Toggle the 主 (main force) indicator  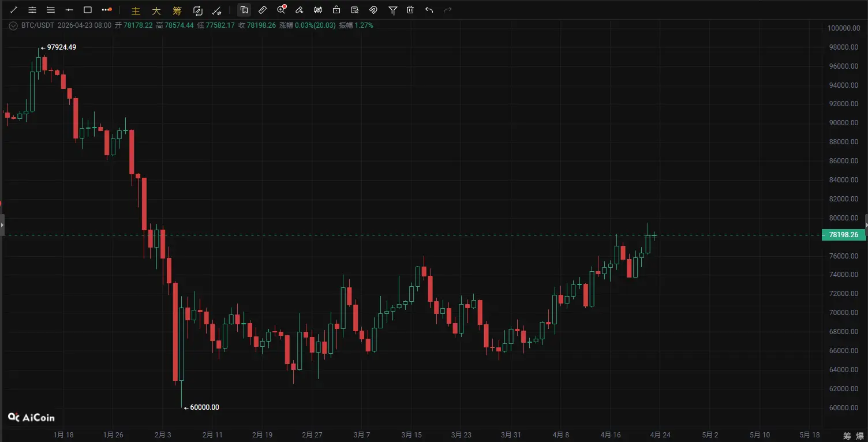136,10
